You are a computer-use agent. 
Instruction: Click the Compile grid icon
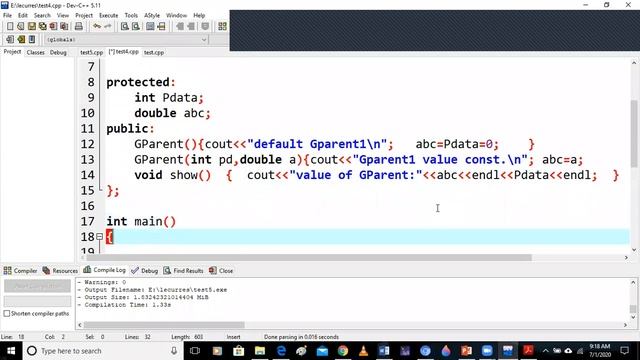(222, 27)
